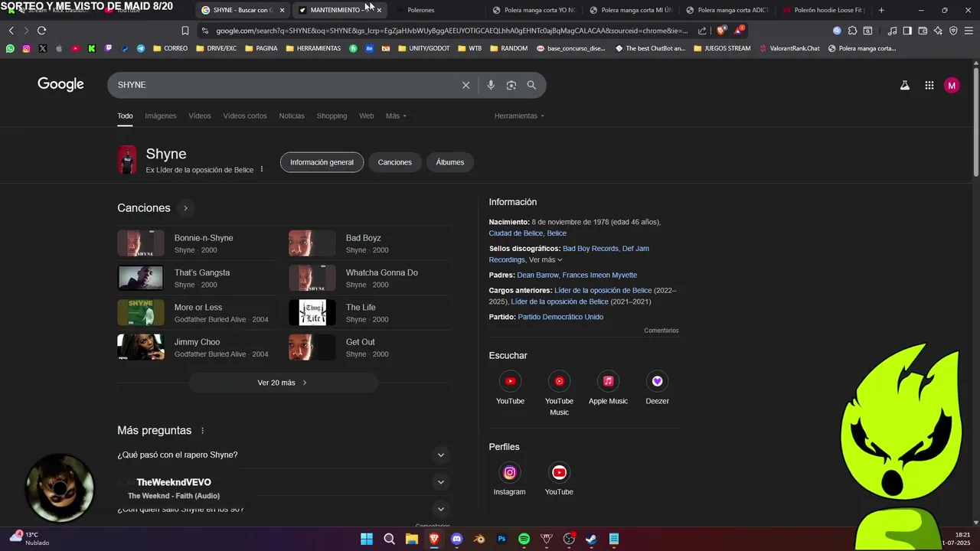The image size is (980, 551).
Task: Open options dots beside Más preguntas
Action: [x=202, y=431]
